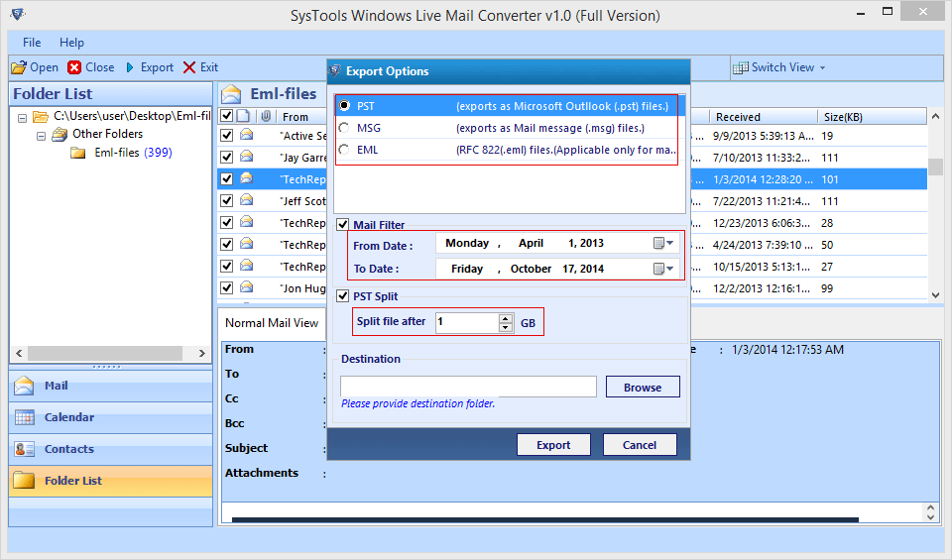Click the Folder List horizontal scrollbar thumb
The width and height of the screenshot is (952, 560).
105,353
